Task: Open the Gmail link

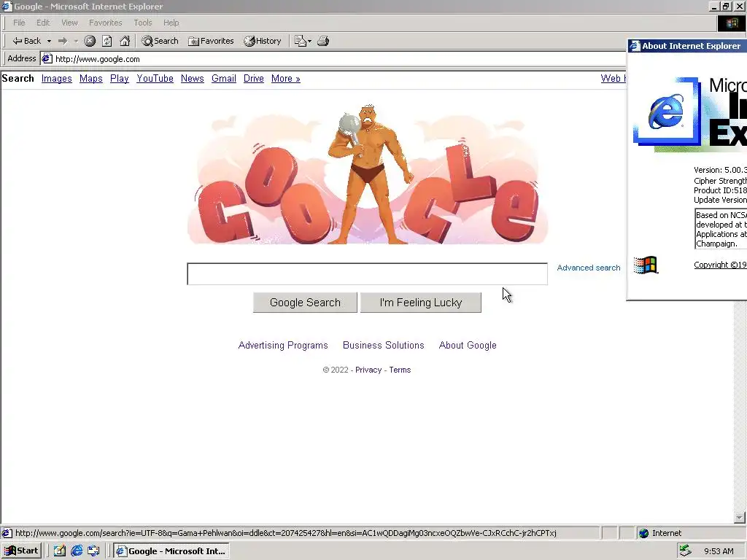Action: 224,79
